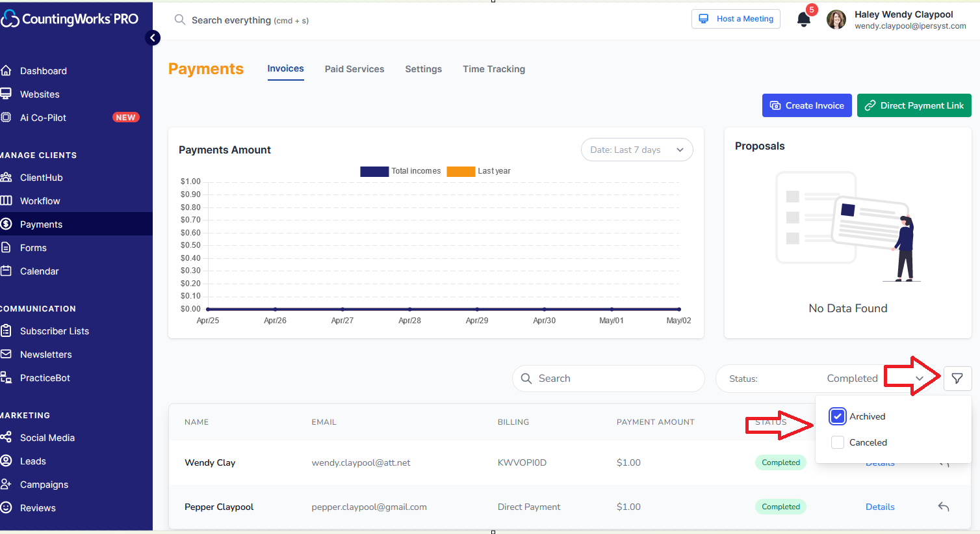Click the Social Media share icon

click(x=6, y=437)
